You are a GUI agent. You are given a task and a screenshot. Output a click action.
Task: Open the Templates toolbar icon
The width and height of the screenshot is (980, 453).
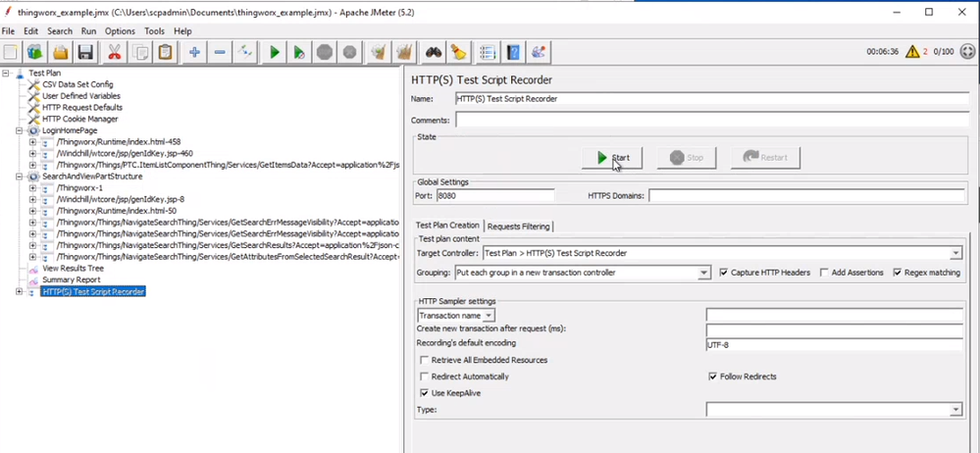tap(35, 53)
